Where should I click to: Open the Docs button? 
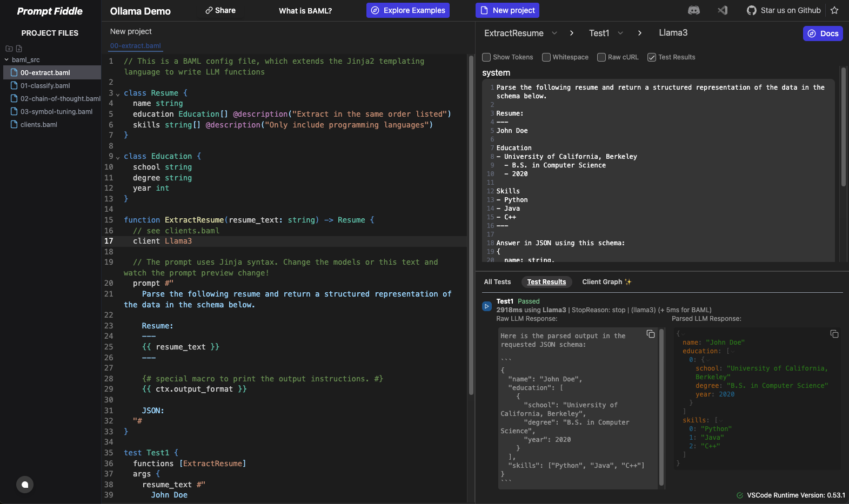tap(823, 33)
